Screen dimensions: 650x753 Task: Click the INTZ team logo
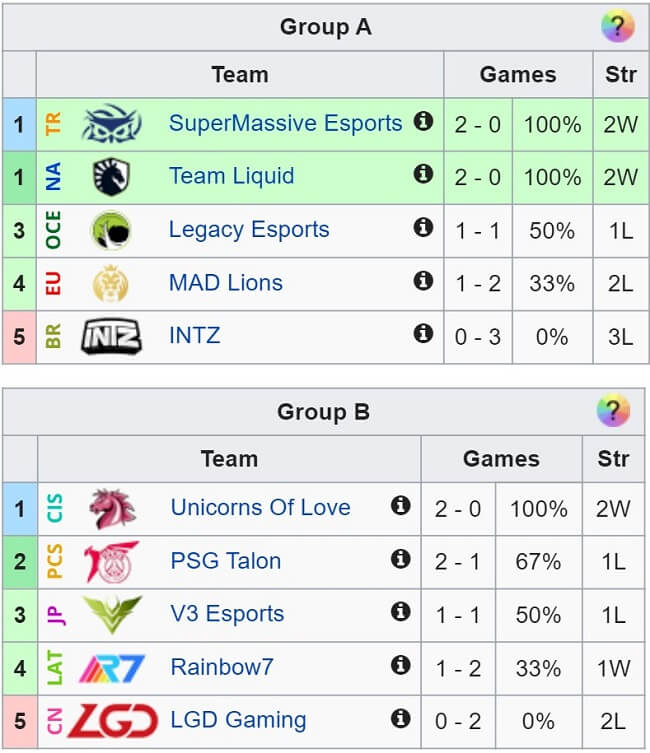point(110,337)
